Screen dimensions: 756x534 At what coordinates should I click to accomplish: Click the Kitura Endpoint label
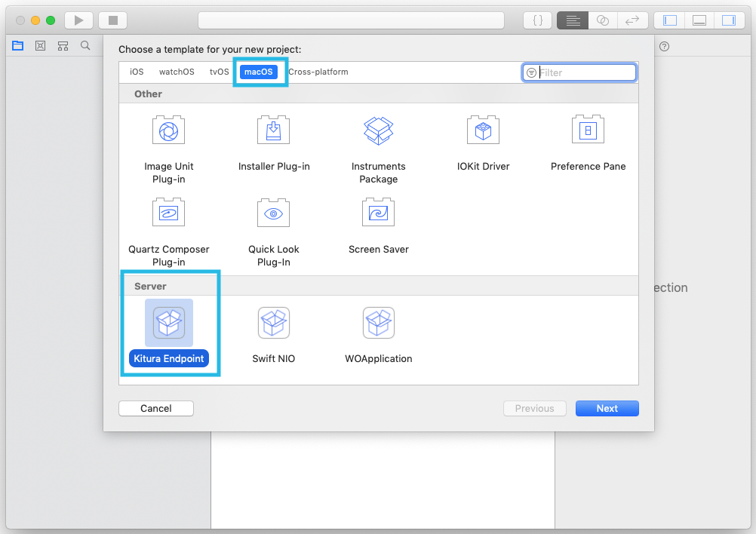coord(169,358)
